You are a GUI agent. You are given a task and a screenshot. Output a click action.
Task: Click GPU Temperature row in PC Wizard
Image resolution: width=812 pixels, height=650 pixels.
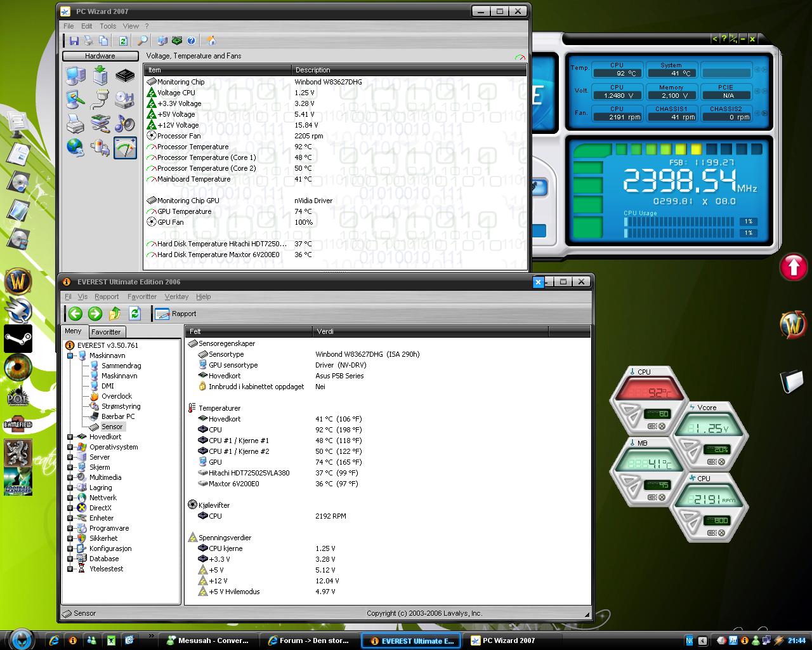(x=336, y=211)
